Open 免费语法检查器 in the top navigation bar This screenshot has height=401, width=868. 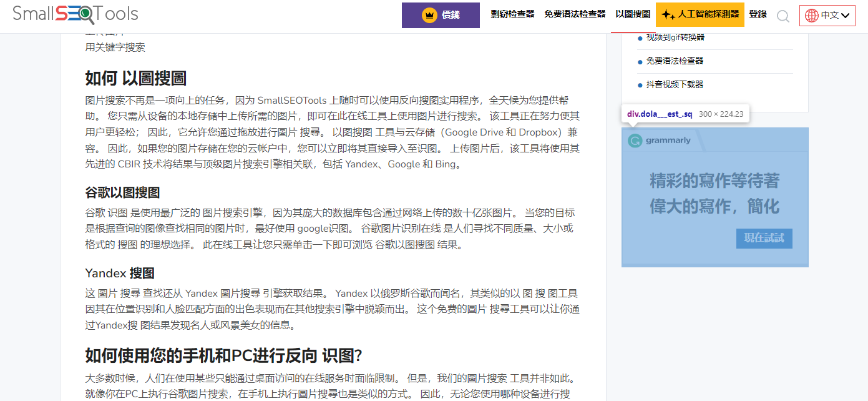tap(575, 14)
